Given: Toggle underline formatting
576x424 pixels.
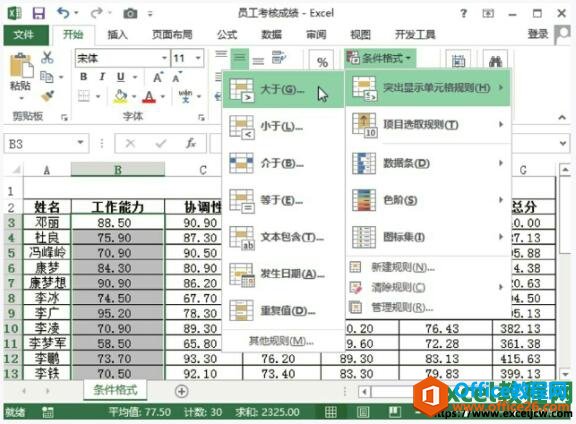Looking at the screenshot, I should [x=120, y=77].
